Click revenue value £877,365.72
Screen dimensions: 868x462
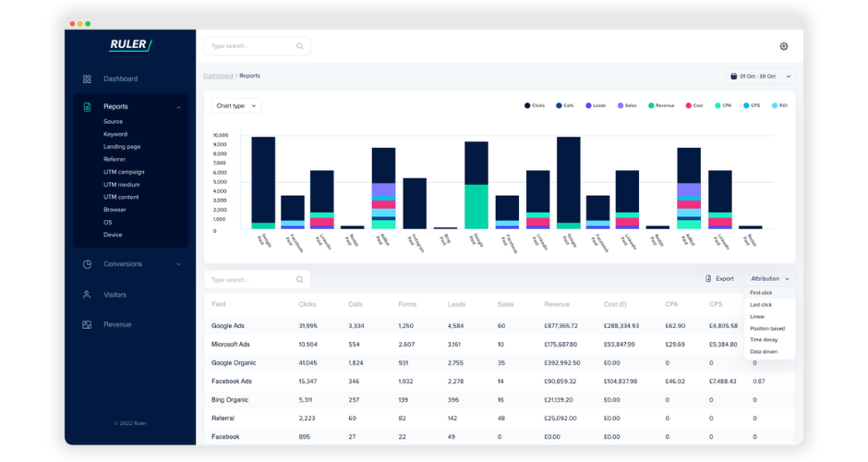point(561,326)
